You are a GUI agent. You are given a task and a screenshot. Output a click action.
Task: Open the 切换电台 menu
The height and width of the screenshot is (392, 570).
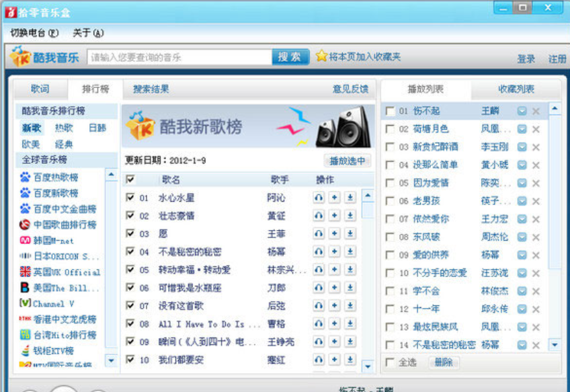pos(34,33)
